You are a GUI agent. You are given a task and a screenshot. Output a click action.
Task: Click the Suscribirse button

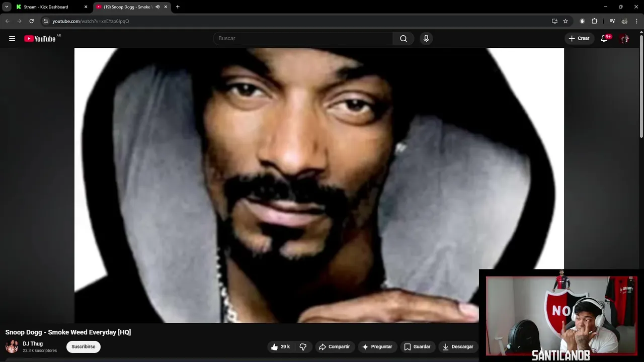(84, 346)
